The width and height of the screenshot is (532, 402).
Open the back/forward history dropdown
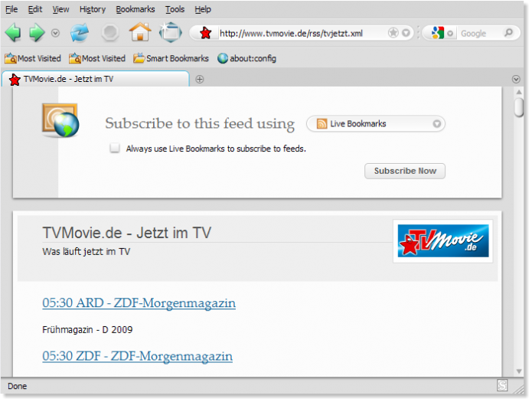pyautogui.click(x=55, y=33)
